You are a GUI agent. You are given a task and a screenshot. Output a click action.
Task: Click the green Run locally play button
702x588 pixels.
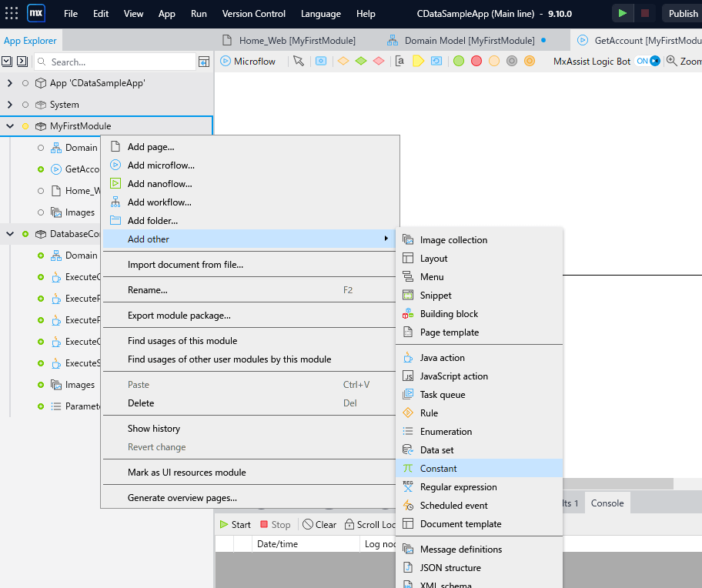coord(622,13)
